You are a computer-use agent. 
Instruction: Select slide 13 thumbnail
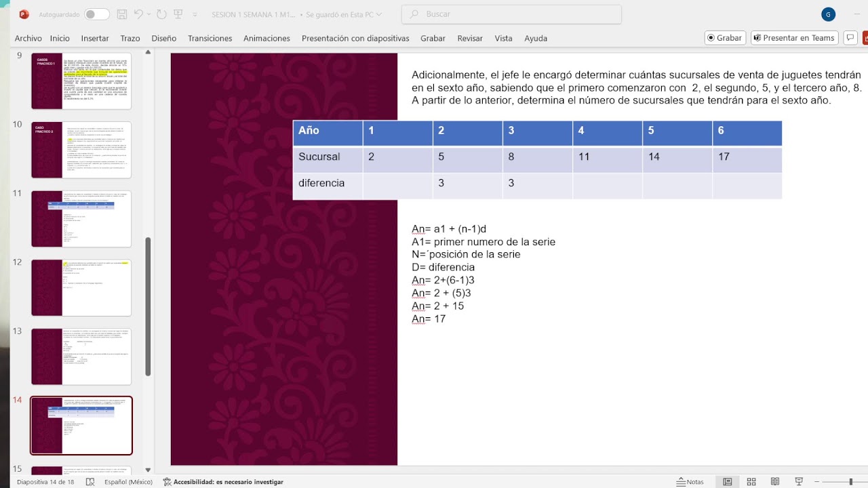point(81,357)
